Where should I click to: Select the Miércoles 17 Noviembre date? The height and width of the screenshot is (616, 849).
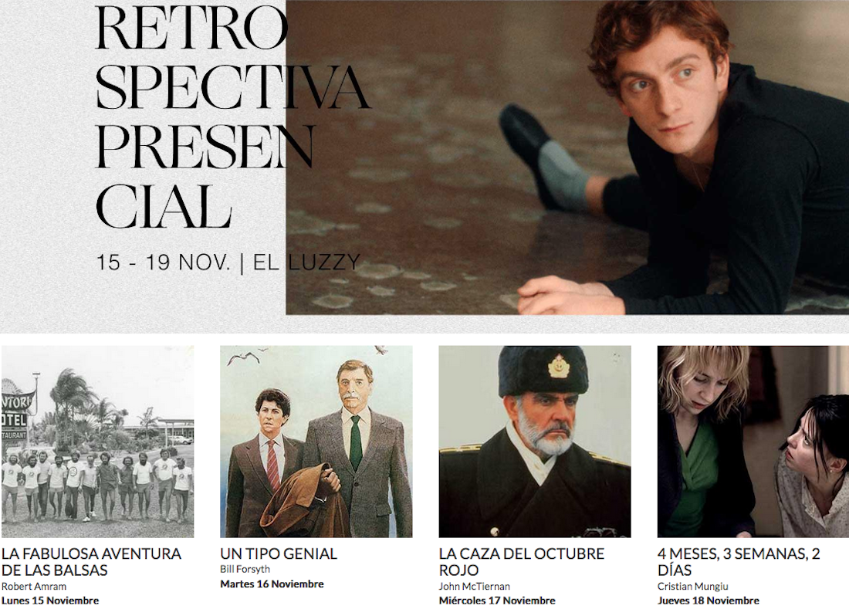point(497,601)
